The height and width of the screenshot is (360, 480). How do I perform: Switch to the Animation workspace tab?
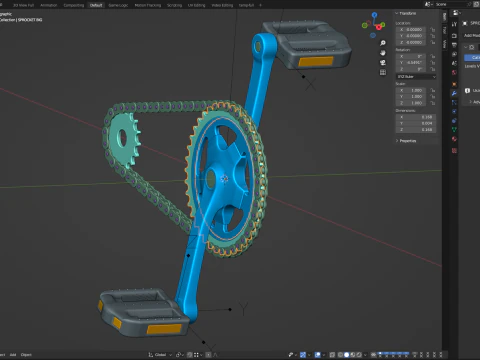pos(49,5)
